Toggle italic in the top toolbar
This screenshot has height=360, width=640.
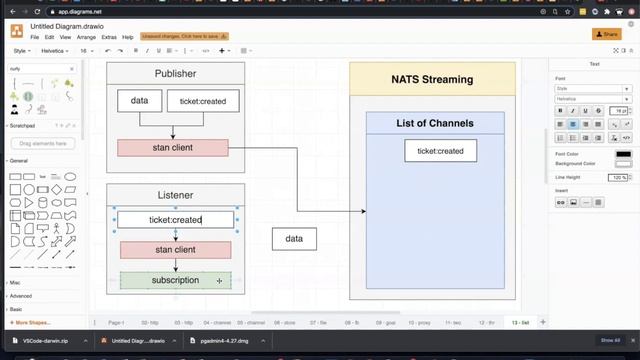(147, 51)
